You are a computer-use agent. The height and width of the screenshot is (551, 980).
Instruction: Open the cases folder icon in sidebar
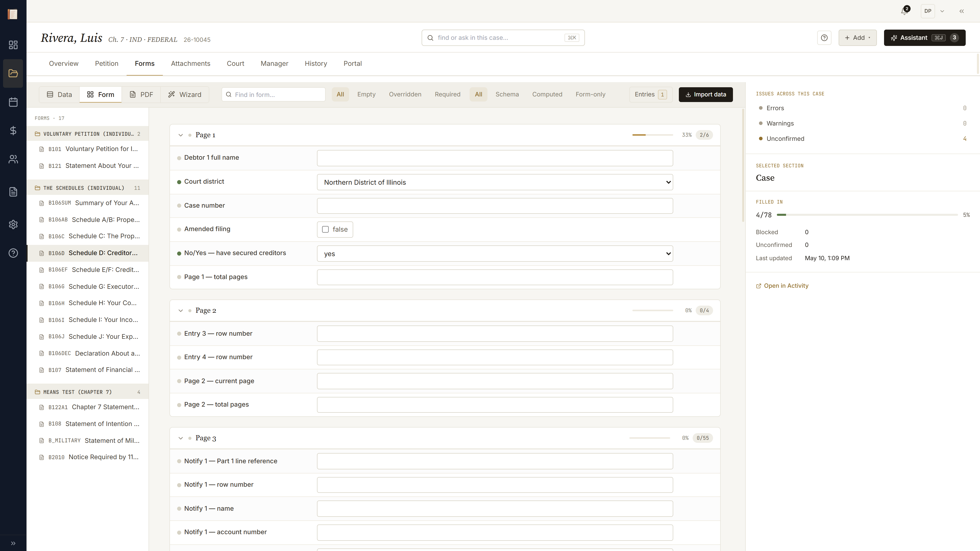point(13,73)
